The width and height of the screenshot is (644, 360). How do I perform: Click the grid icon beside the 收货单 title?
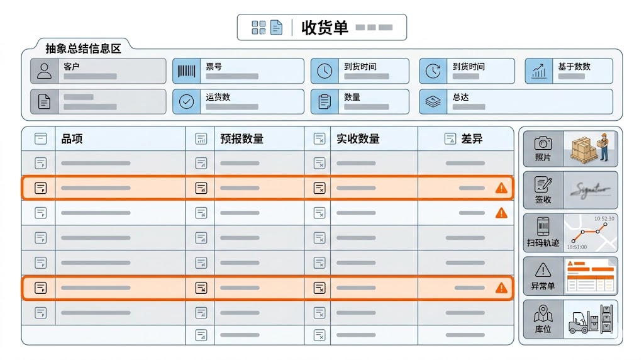point(258,27)
